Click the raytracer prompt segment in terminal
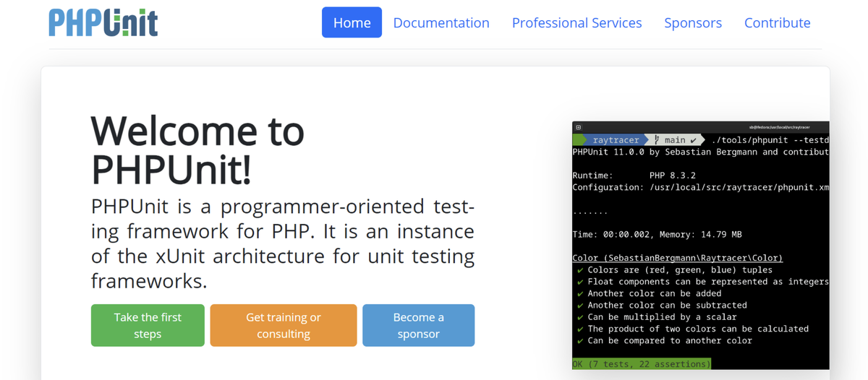Screen dimensions: 868x380 (612, 139)
